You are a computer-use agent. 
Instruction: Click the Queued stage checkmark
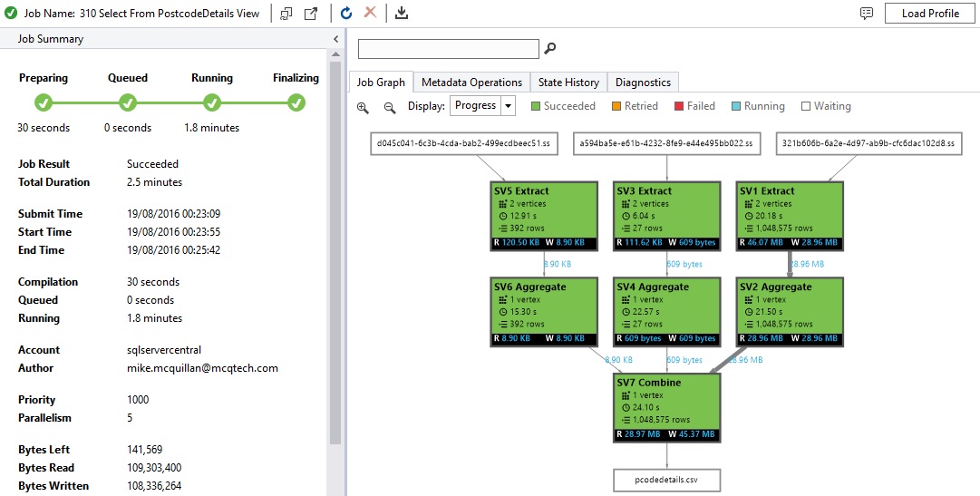[128, 102]
